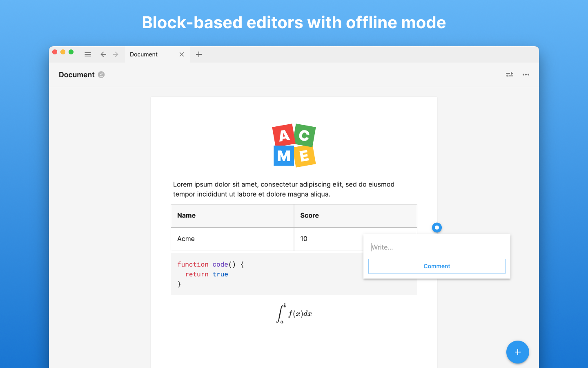Viewport: 588px width, 368px height.
Task: Click the integral math formula block
Action: coord(294,314)
